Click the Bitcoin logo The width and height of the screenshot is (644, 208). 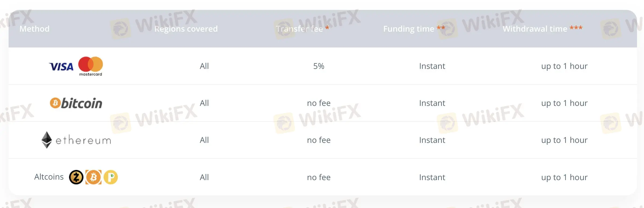76,103
